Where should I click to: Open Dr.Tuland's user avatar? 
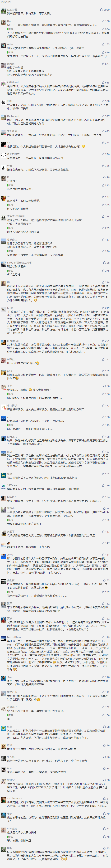(x=3, y=117)
